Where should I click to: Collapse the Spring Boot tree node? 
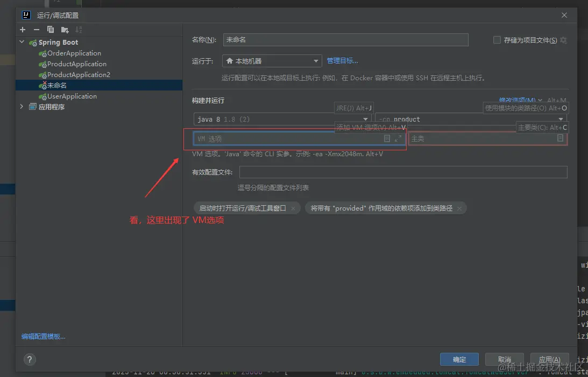coord(22,42)
